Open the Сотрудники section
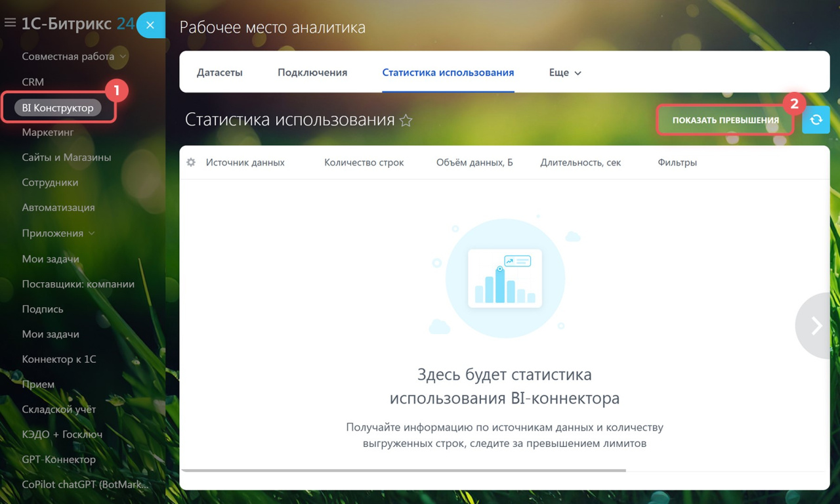840x504 pixels. coord(50,182)
